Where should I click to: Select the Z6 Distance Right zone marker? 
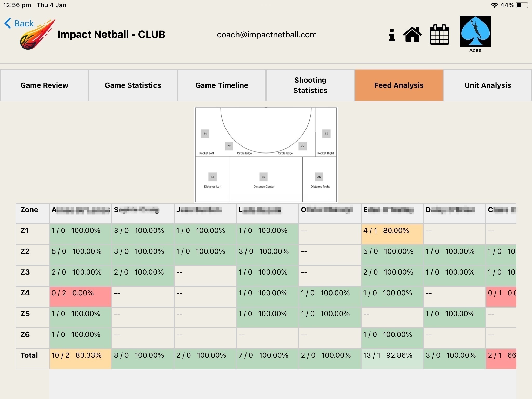click(319, 177)
